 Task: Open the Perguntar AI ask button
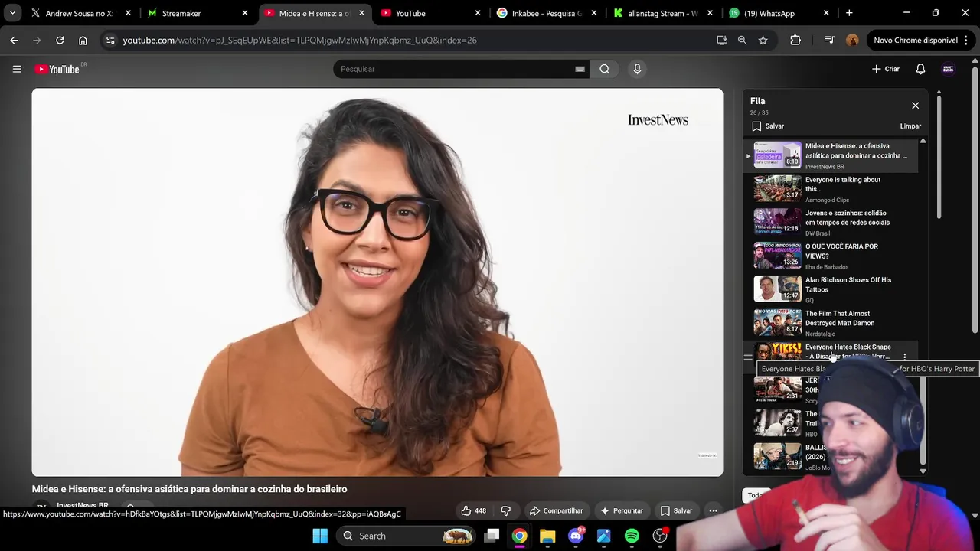coord(622,510)
